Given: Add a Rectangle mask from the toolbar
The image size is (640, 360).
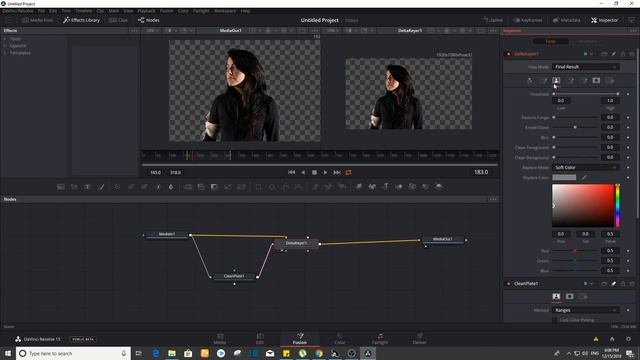Looking at the screenshot, I should [258, 187].
